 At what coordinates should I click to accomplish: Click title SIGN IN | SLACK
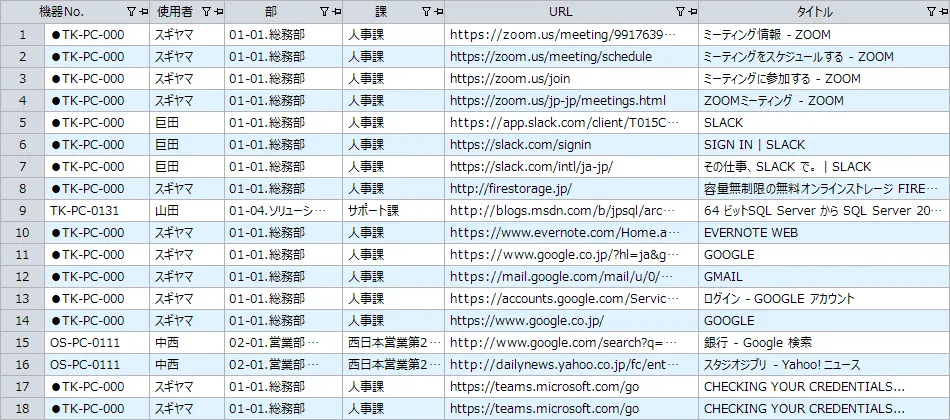coord(754,145)
